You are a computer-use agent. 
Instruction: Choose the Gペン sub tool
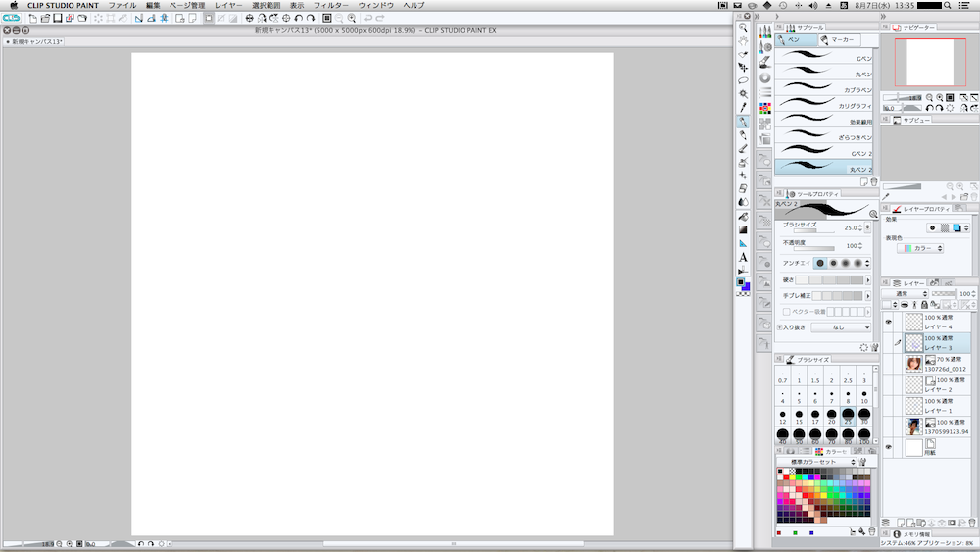(824, 56)
